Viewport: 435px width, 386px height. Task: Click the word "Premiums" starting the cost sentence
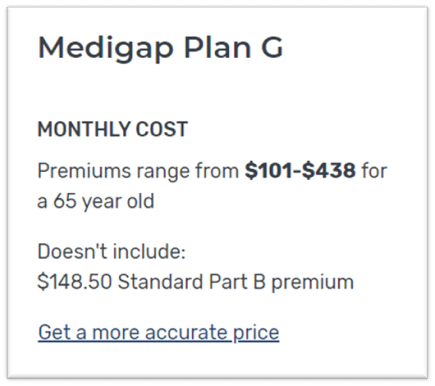click(x=84, y=171)
